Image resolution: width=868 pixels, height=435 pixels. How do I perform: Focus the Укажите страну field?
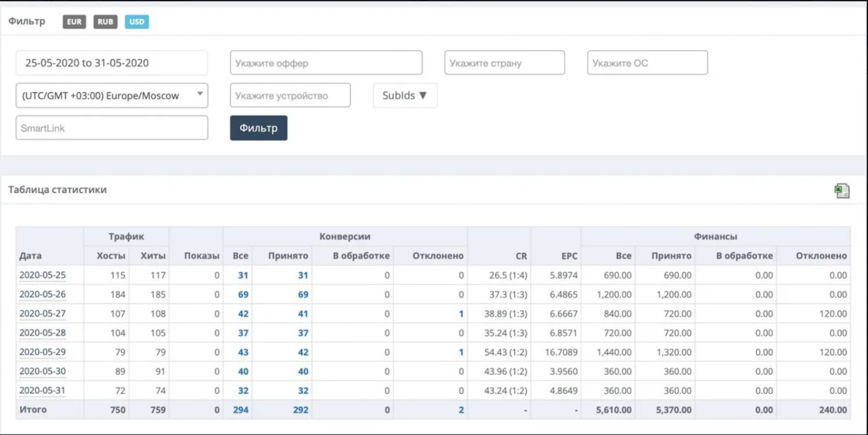[x=505, y=63]
